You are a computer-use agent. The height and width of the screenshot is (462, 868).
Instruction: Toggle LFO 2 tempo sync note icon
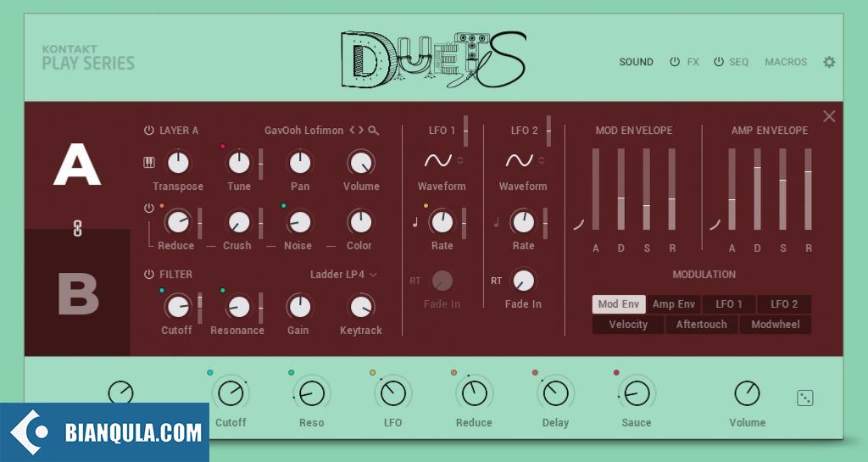pos(496,222)
